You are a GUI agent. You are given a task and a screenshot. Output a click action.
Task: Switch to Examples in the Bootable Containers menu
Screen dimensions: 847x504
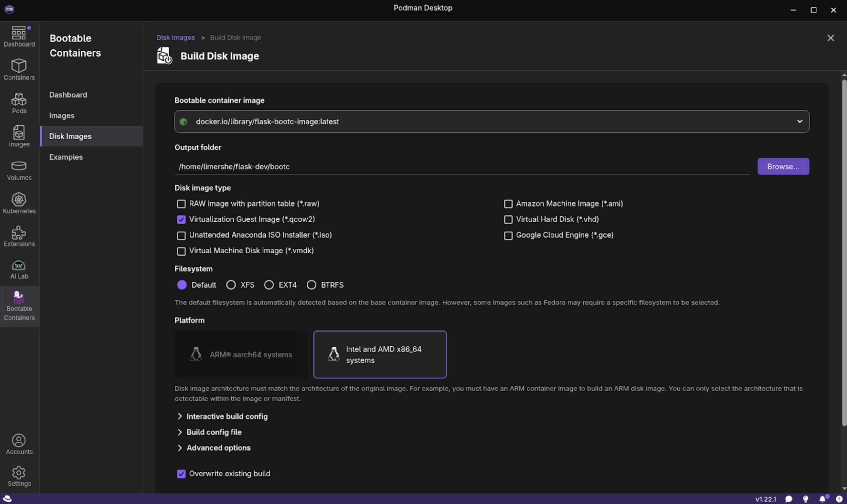click(66, 157)
